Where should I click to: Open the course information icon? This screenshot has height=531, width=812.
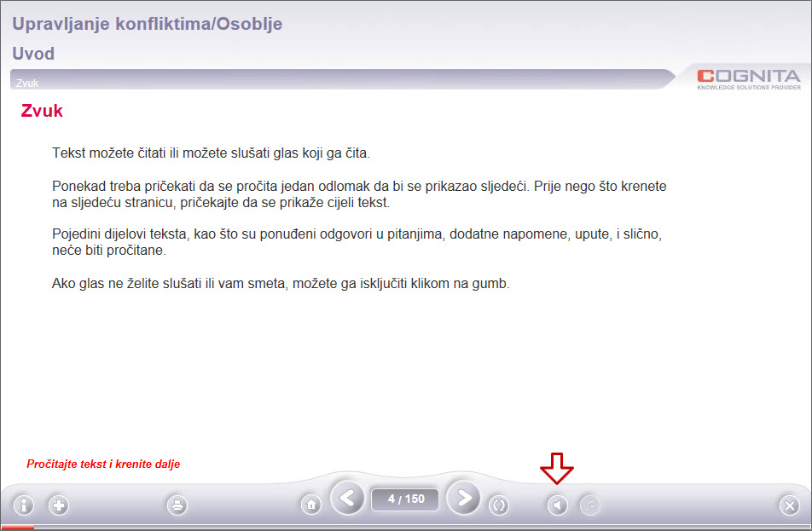click(23, 505)
